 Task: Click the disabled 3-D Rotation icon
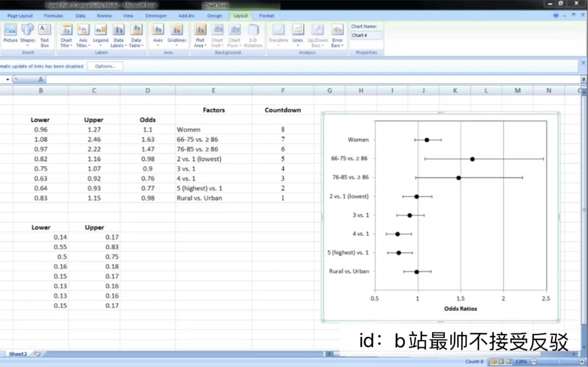[x=253, y=35]
